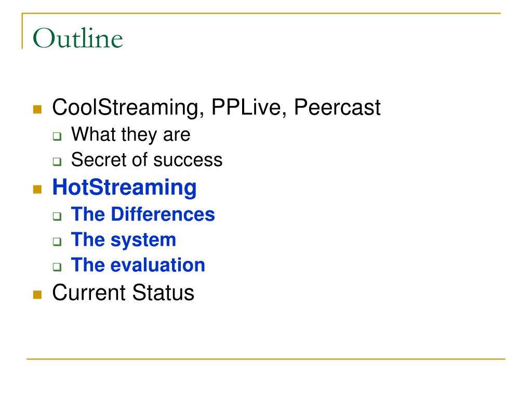Select the hollow bullet before Secret of success
This screenshot has width=532, height=399.
coord(57,162)
